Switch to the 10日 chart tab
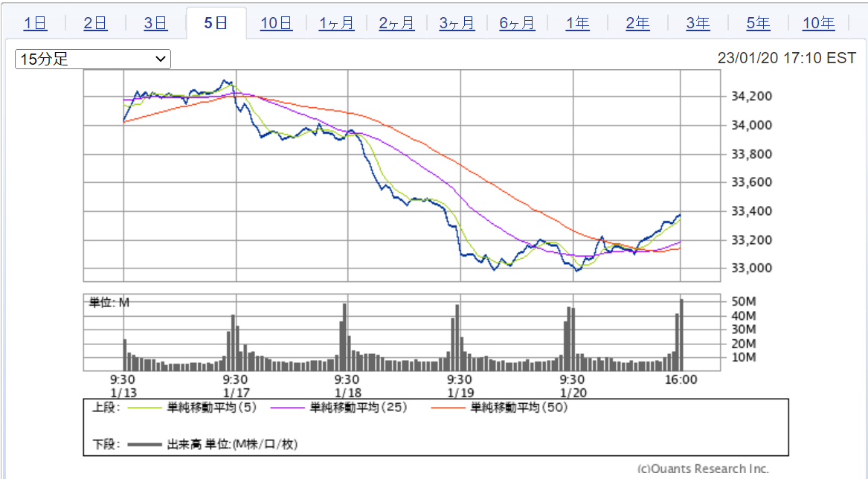The height and width of the screenshot is (479, 868). 276,23
